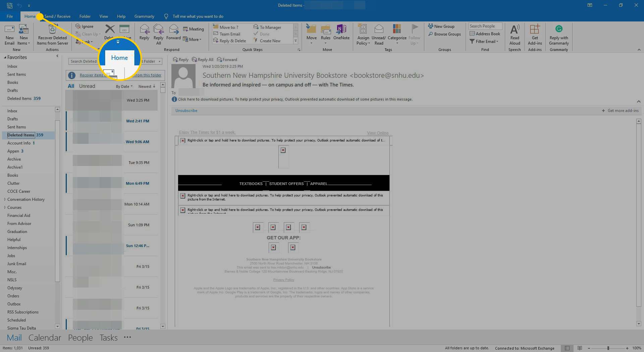Click Forward in the reading pane
Screen dimensions: 644x352
[227, 60]
